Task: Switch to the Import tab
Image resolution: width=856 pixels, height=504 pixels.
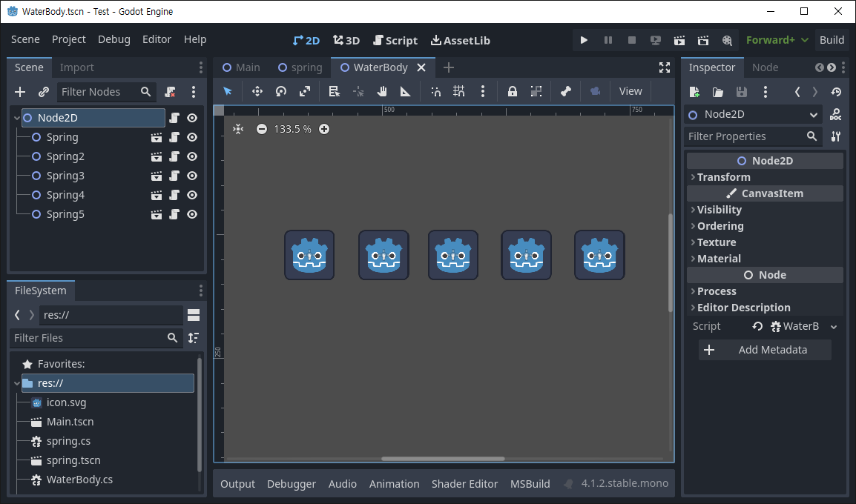Action: [x=77, y=67]
